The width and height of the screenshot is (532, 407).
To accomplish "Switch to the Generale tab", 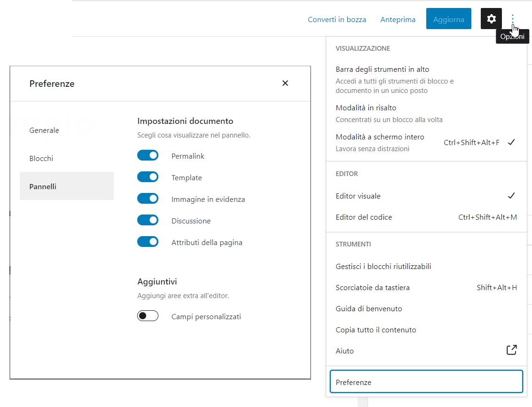I will click(44, 130).
